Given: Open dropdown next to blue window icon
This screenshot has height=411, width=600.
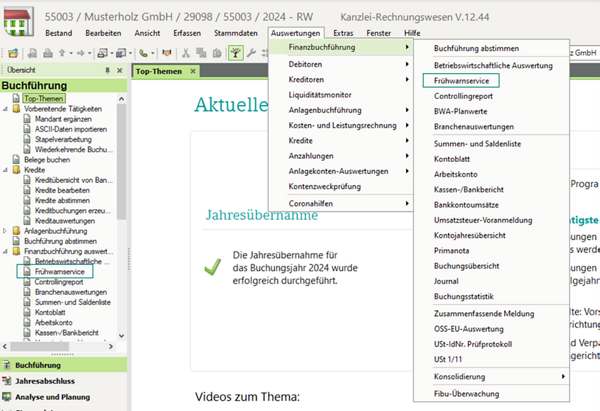Looking at the screenshot, I should pyautogui.click(x=130, y=53).
